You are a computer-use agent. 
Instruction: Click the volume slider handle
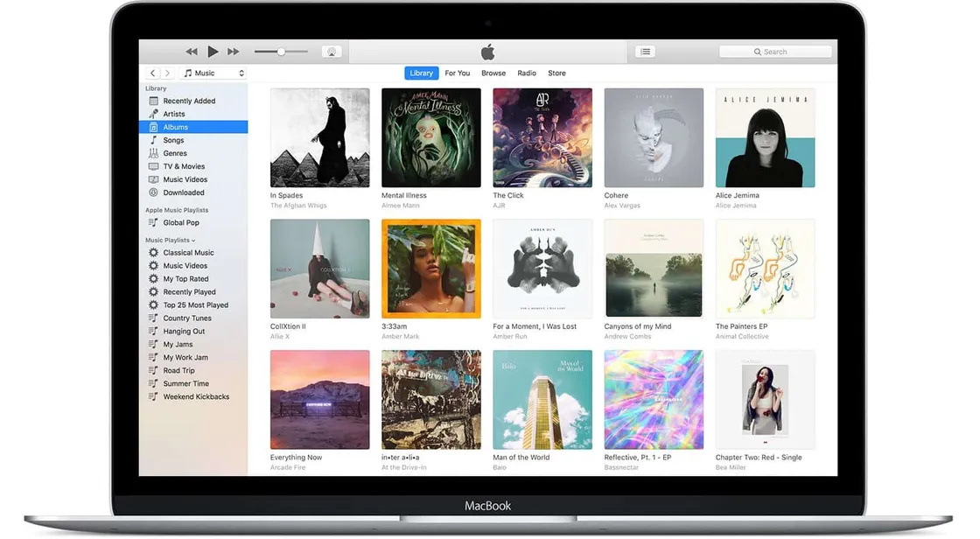tap(281, 52)
